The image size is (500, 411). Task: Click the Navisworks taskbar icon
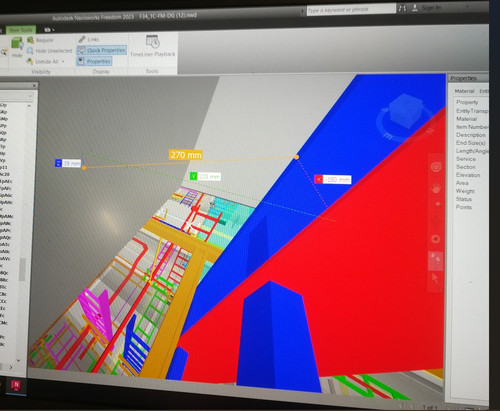click(x=15, y=385)
